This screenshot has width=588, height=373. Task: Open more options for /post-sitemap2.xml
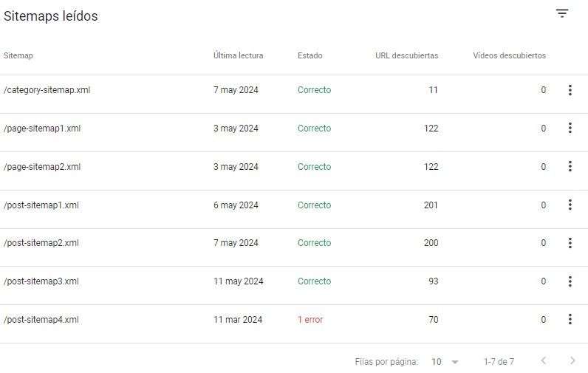(x=570, y=243)
